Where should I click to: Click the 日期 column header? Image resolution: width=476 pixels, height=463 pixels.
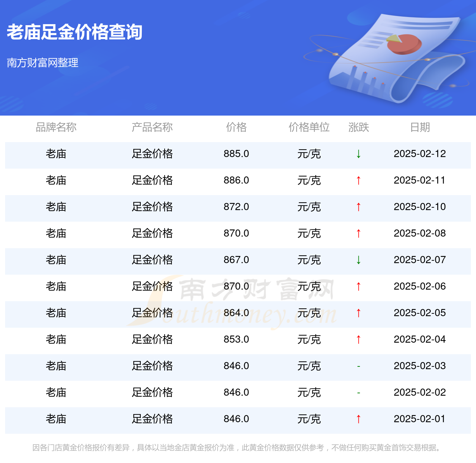(x=420, y=127)
